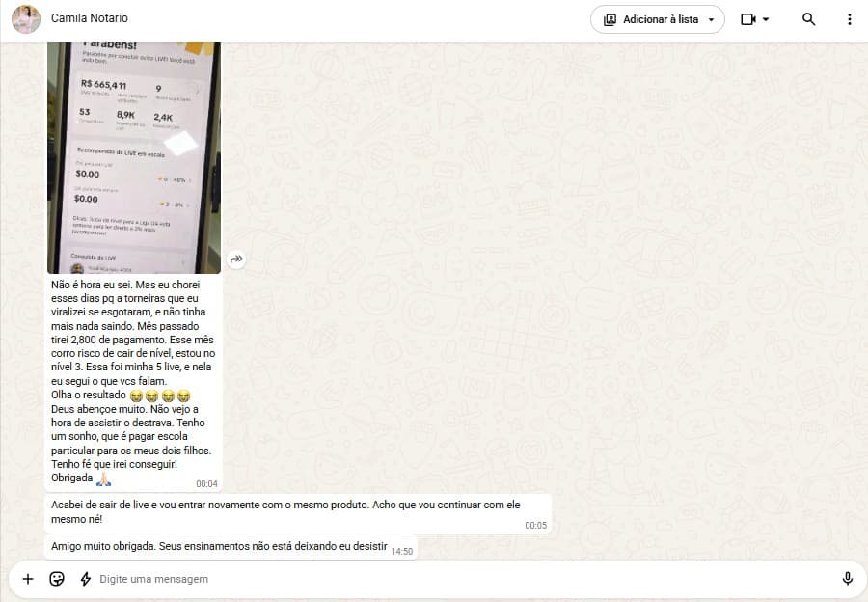Open the emoji and sticker picker
The image size is (868, 602).
(57, 579)
